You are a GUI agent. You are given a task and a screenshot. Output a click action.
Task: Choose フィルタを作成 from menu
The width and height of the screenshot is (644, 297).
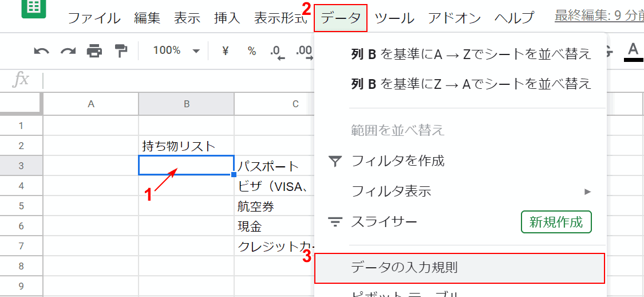(460, 161)
